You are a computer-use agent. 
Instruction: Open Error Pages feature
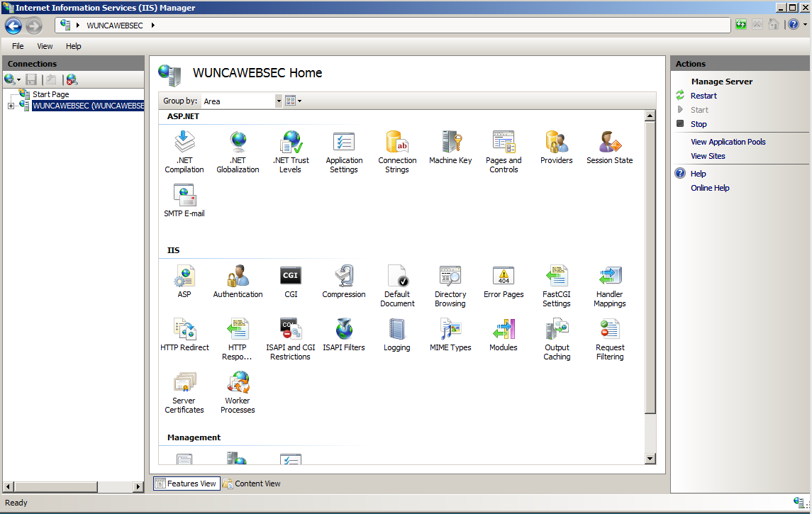click(504, 281)
